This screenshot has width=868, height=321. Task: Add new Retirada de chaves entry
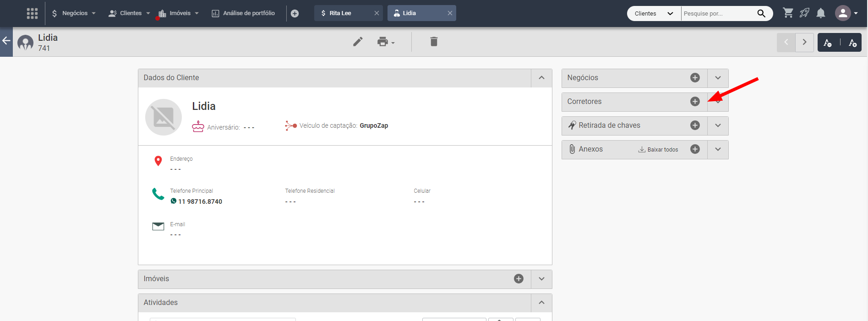pyautogui.click(x=695, y=125)
